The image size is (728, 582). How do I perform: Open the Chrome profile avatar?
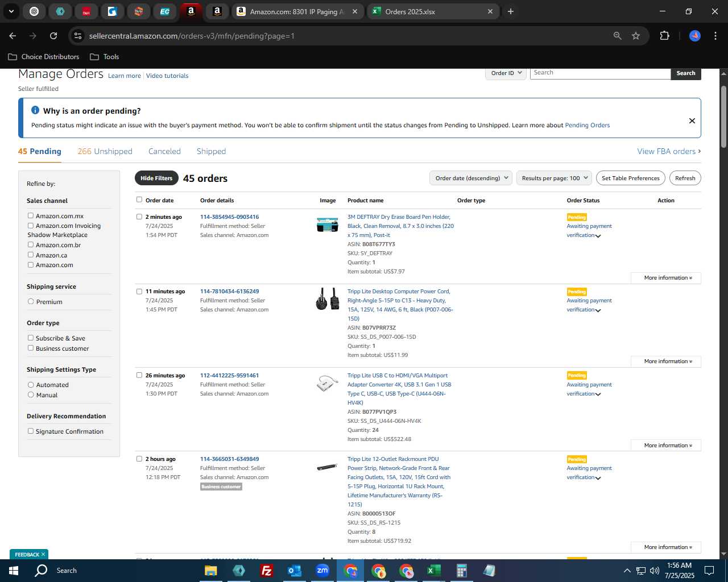695,36
